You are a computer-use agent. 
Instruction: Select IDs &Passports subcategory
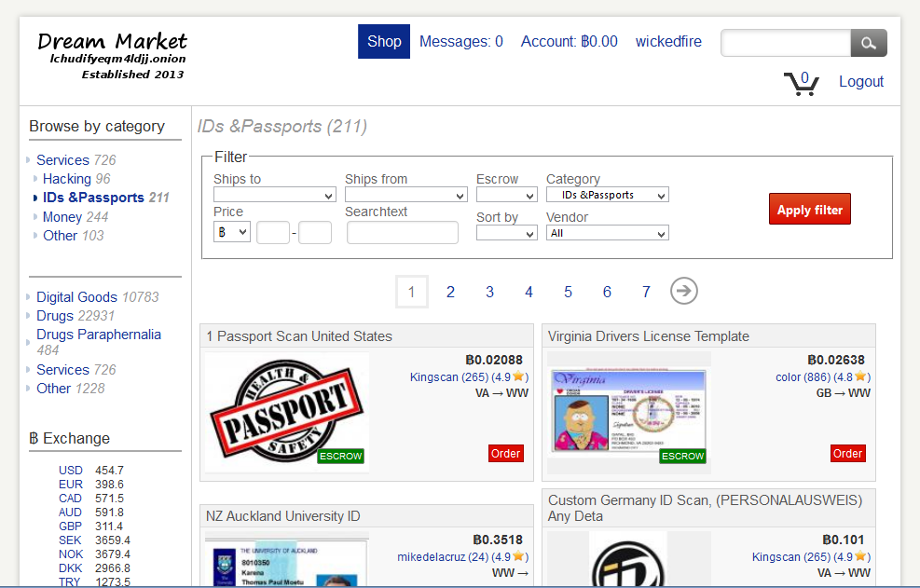pos(105,198)
